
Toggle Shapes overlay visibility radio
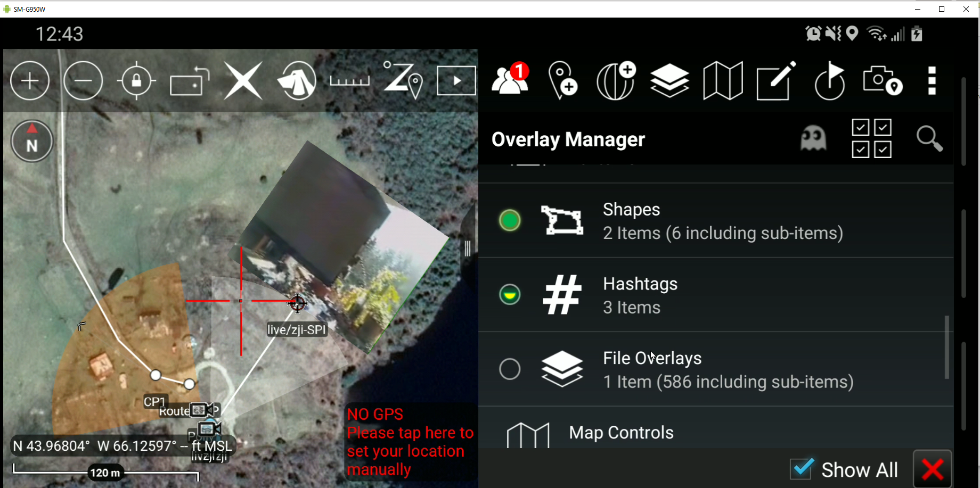pos(510,220)
